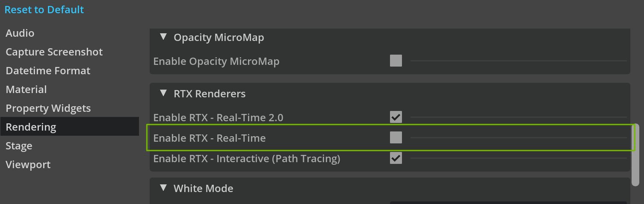Go to Datetime Format settings
644x204 pixels.
click(x=48, y=71)
